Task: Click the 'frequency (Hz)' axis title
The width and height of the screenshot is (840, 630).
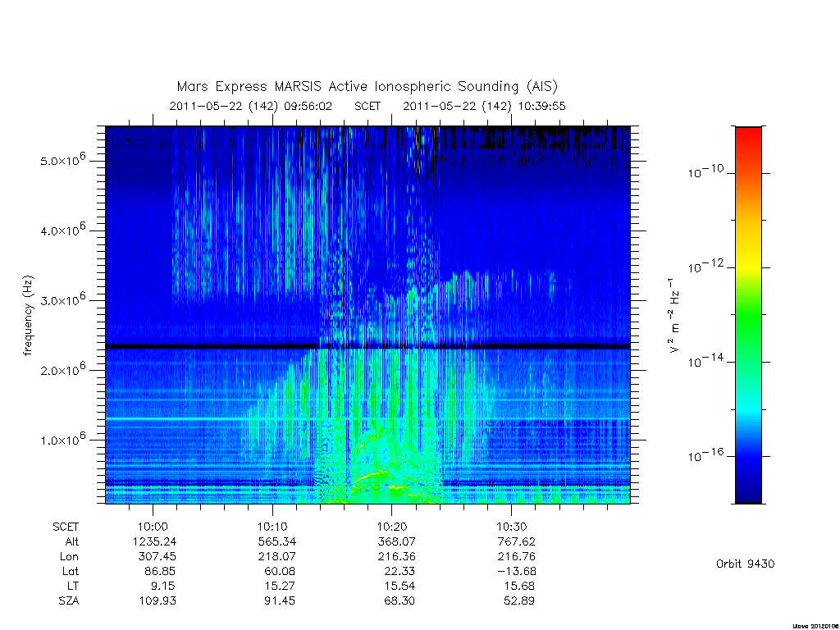Action: [28, 316]
